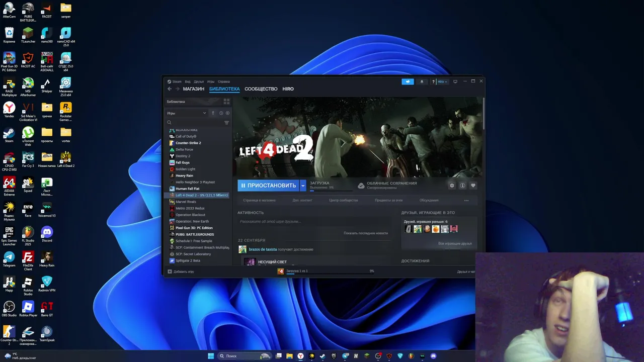Click the download progress bar under ЗАГРУЗКА
Image resolution: width=644 pixels, height=362 pixels.
[x=331, y=190]
